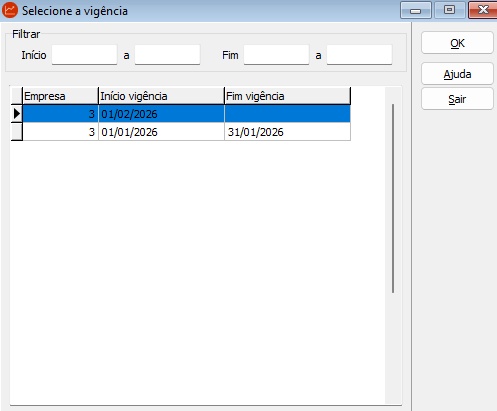Click Fim vigência column header

click(288, 96)
